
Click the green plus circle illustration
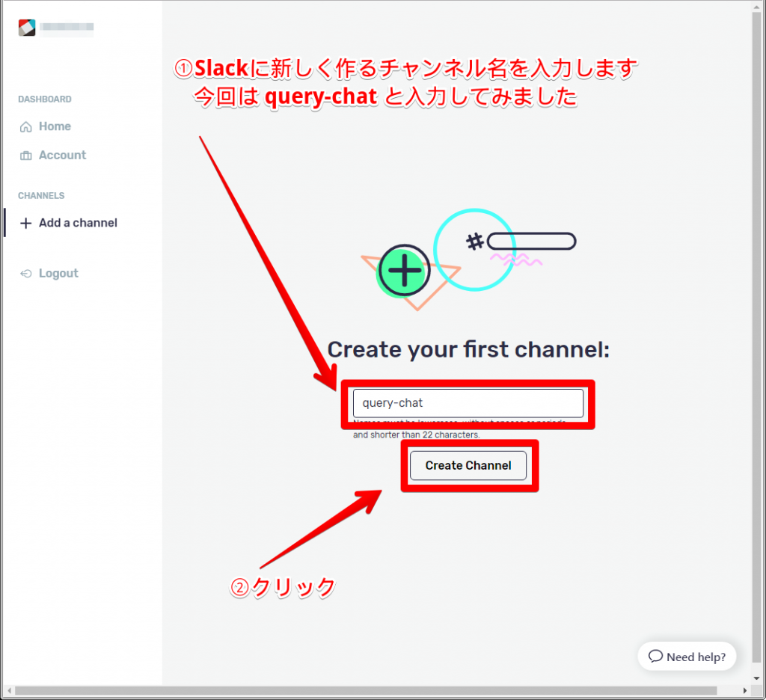pos(403,271)
